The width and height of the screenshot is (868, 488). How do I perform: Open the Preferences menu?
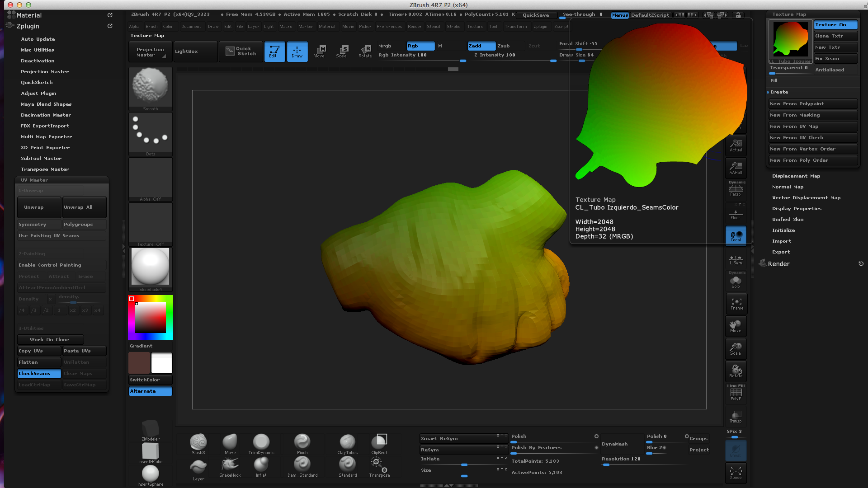(x=389, y=27)
